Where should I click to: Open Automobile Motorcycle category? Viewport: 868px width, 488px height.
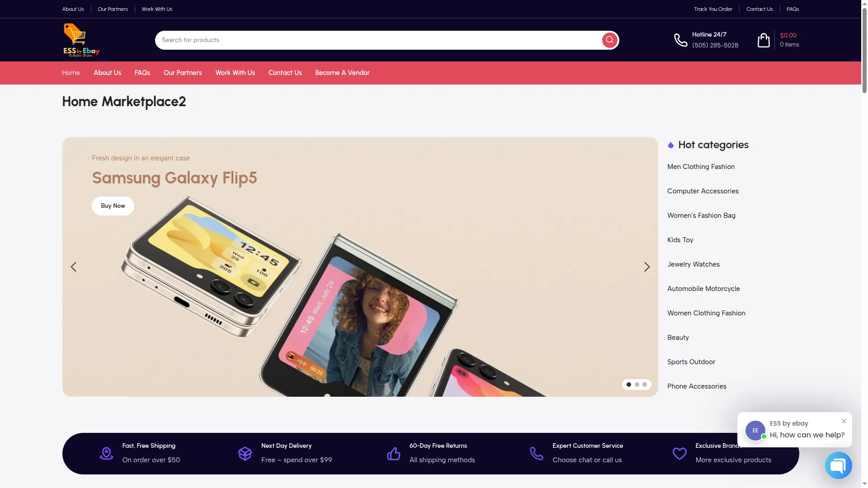click(x=703, y=289)
